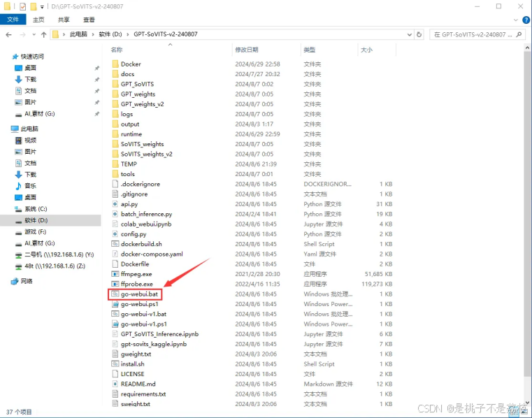Select requirements.txt file
Screen dimensions: 532x418
(143, 394)
